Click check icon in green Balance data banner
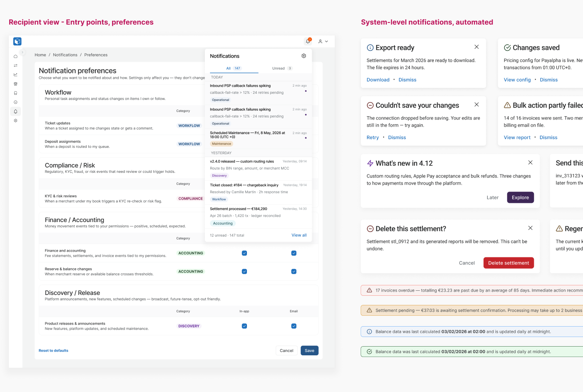This screenshot has width=583, height=392. pyautogui.click(x=369, y=352)
